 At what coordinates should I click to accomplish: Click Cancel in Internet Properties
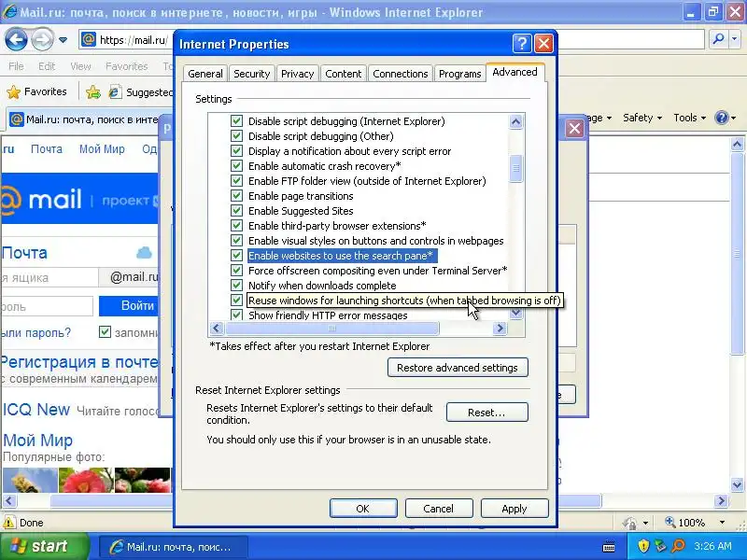click(439, 509)
